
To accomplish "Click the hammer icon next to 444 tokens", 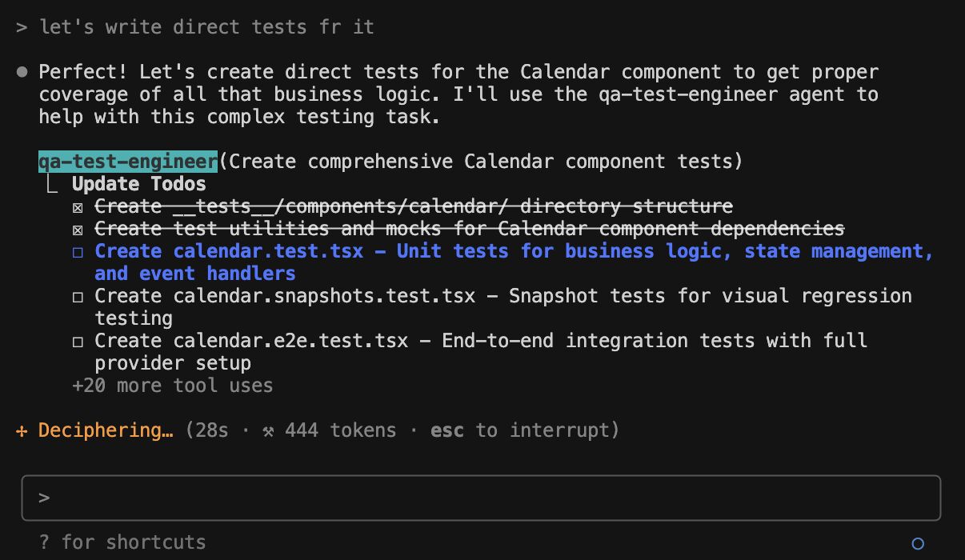I will point(267,431).
